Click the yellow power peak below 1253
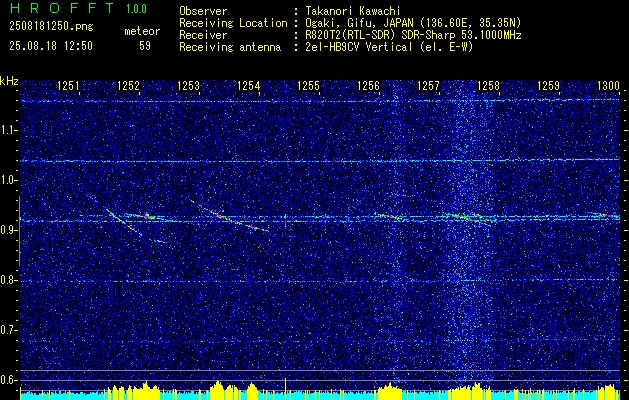629x400 pixels. tap(218, 388)
